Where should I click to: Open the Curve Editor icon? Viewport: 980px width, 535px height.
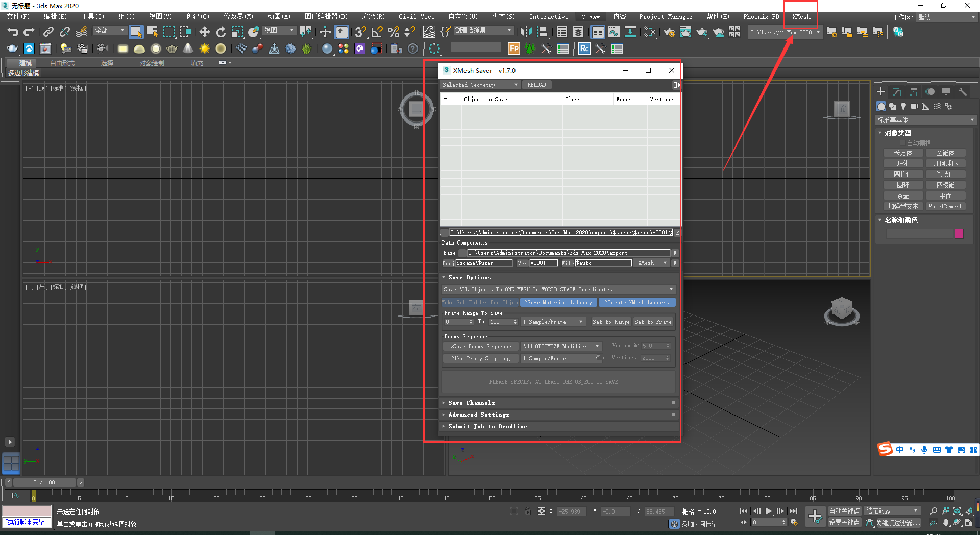point(614,32)
